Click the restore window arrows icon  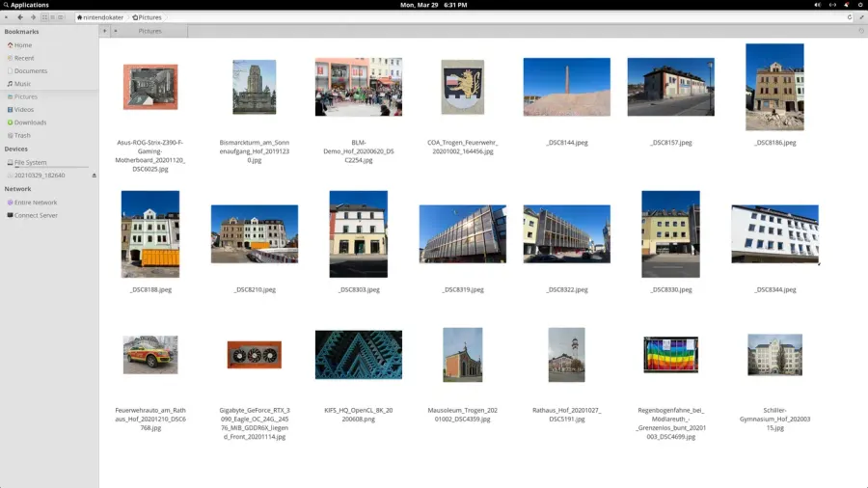[861, 17]
